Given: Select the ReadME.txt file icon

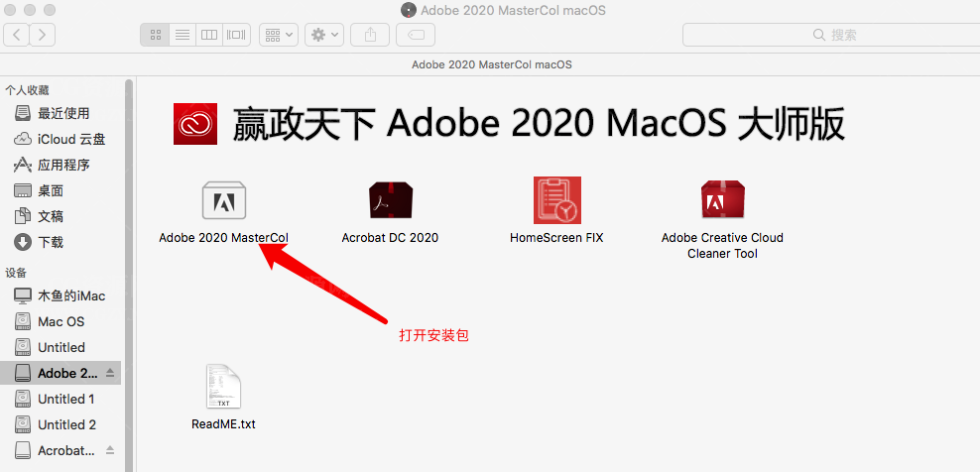Looking at the screenshot, I should click(x=223, y=387).
